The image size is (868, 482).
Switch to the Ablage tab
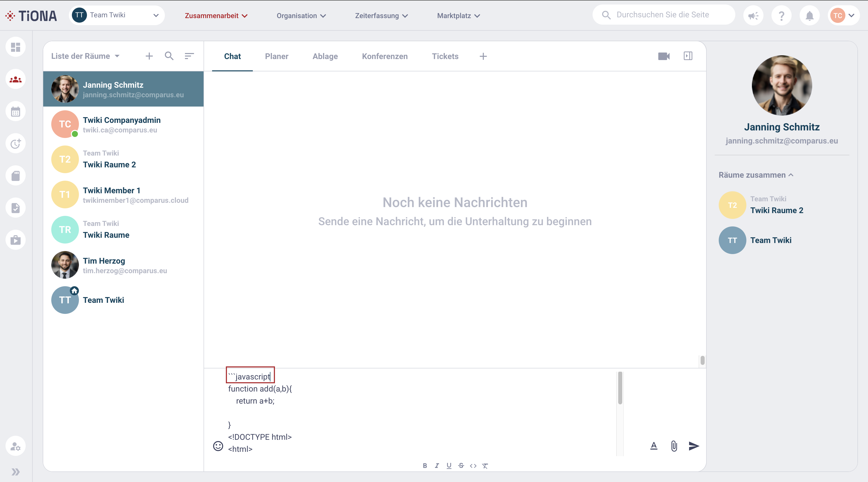click(x=325, y=56)
